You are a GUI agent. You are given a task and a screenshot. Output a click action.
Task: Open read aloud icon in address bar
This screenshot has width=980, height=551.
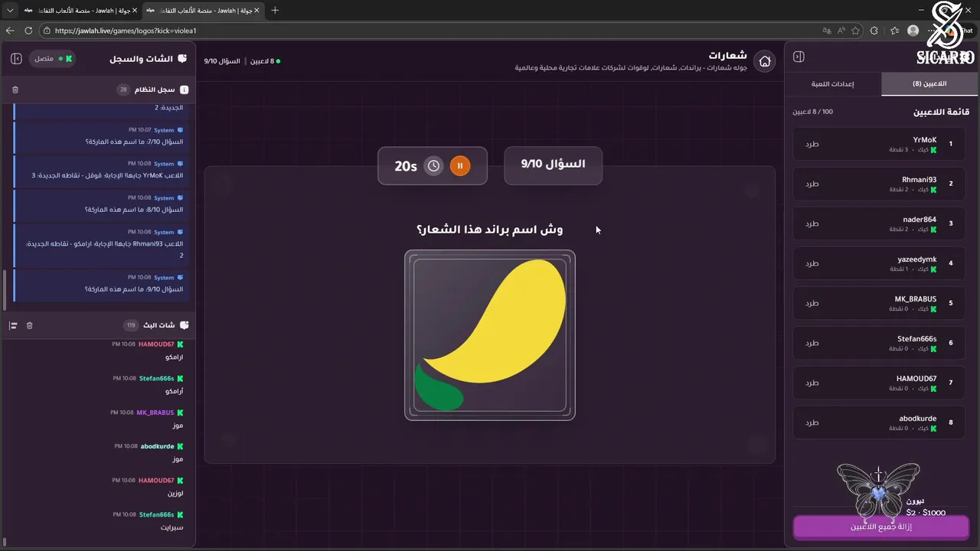(841, 31)
